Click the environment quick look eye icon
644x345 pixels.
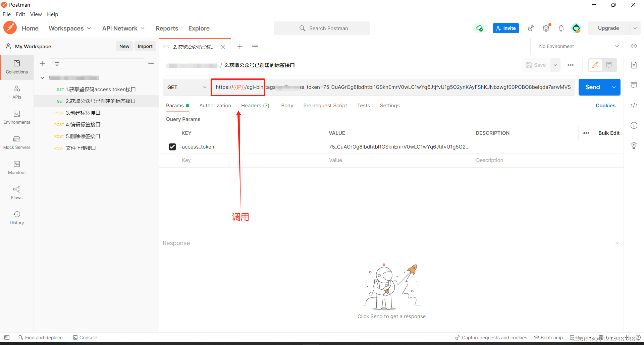[634, 46]
